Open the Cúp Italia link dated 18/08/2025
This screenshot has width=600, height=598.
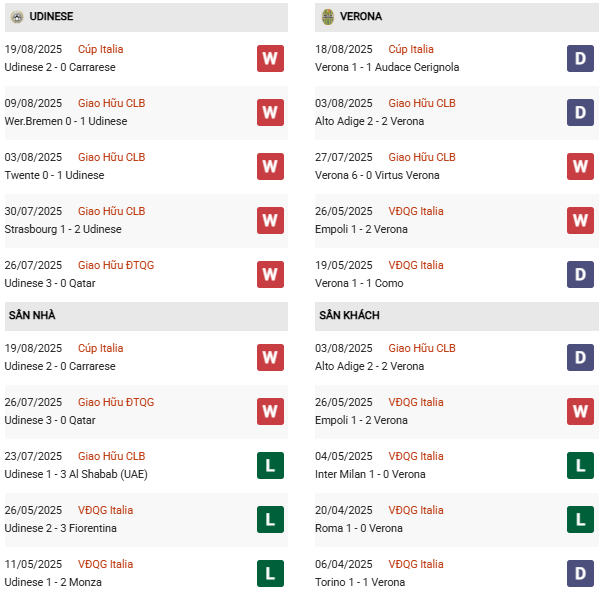410,49
